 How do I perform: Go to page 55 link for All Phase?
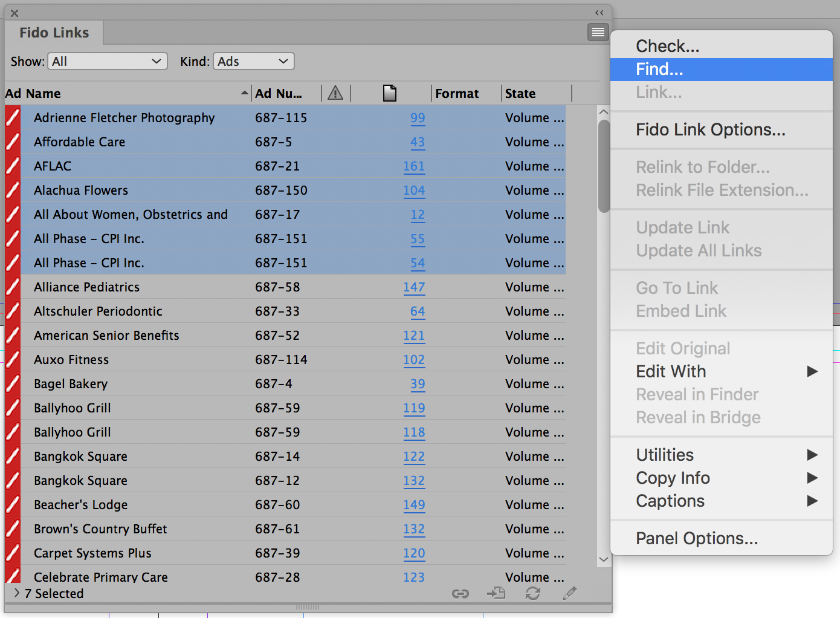click(418, 239)
